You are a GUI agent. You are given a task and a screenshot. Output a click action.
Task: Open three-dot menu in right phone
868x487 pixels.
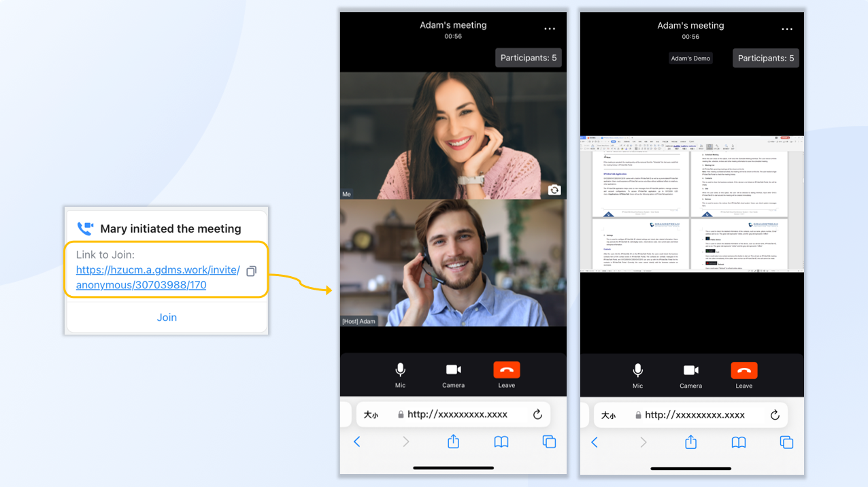click(787, 29)
